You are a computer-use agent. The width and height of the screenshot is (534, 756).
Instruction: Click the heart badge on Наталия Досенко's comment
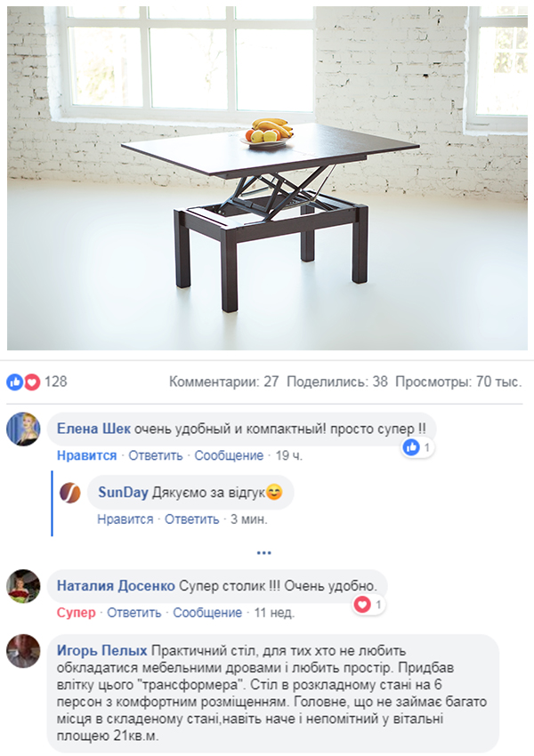(x=369, y=605)
